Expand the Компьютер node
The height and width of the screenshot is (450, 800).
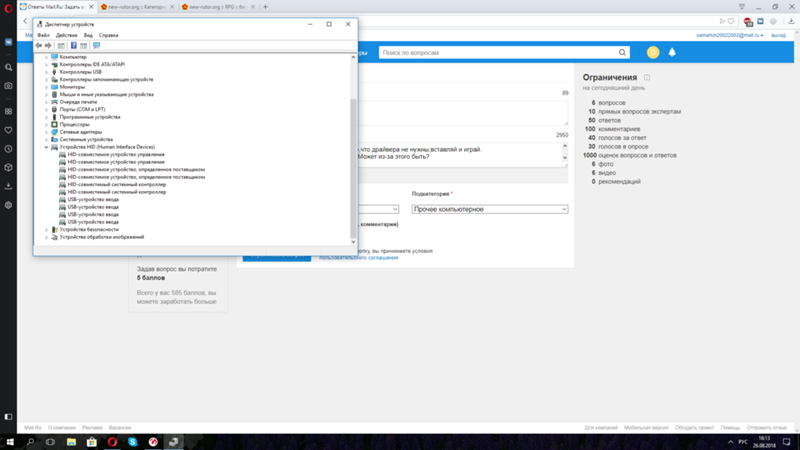46,57
